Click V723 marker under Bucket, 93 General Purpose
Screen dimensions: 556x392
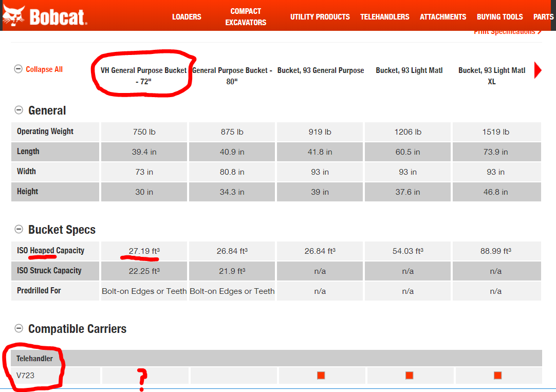321,376
